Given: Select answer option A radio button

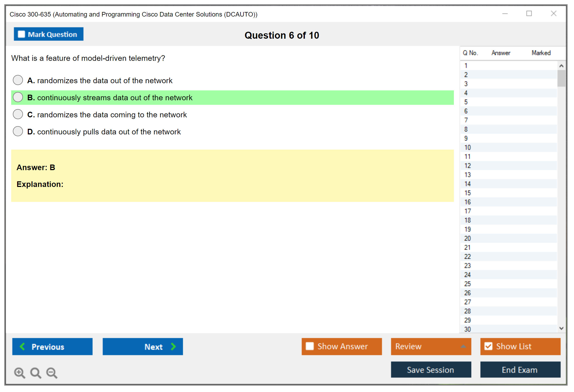Looking at the screenshot, I should [18, 80].
